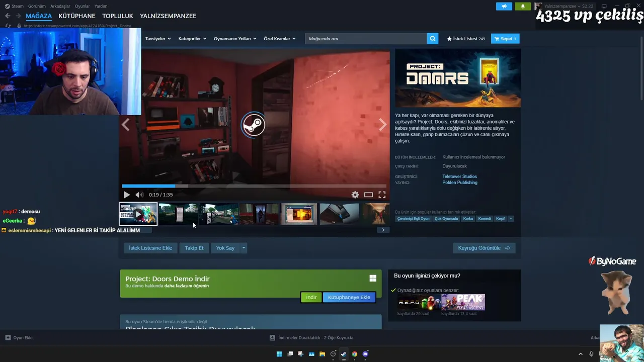Viewport: 644px width, 362px height.
Task: Click the forward navigation arrow
Action: pyautogui.click(x=18, y=16)
